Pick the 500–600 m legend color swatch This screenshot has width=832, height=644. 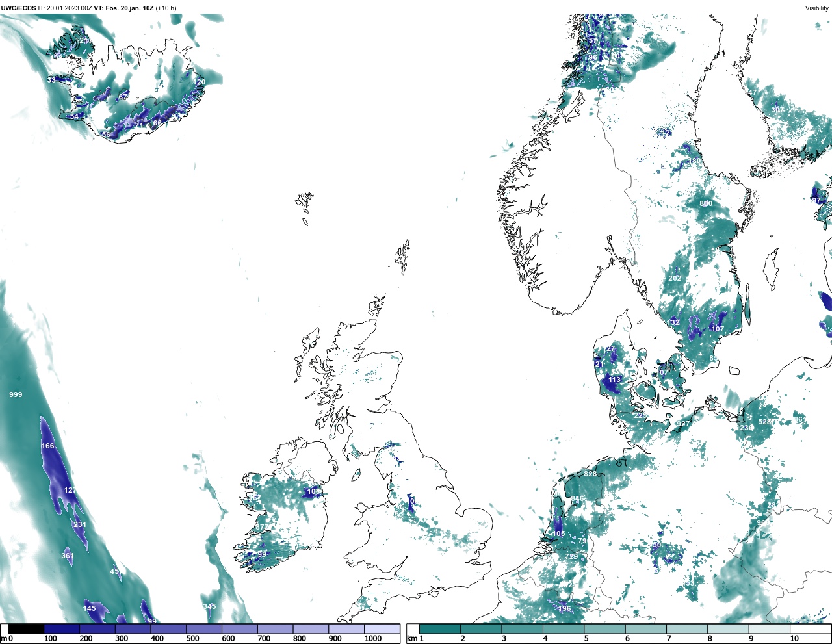point(204,629)
